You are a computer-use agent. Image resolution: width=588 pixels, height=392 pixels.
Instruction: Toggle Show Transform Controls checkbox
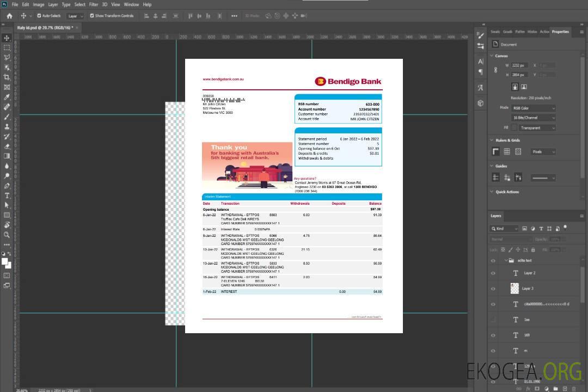click(92, 16)
